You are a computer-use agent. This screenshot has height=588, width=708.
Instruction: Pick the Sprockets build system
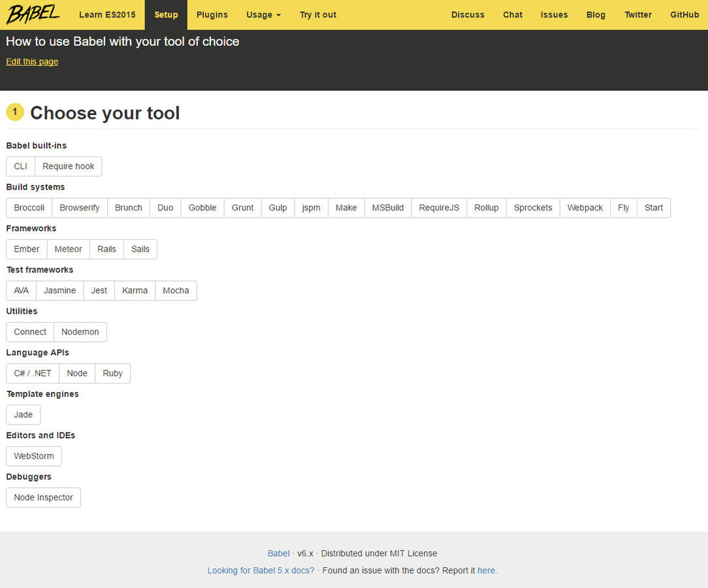[x=533, y=208]
